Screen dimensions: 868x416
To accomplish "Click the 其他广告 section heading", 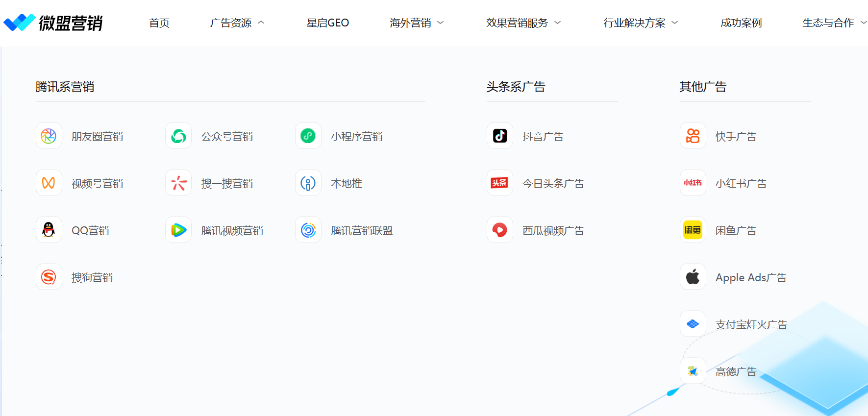I will point(703,87).
